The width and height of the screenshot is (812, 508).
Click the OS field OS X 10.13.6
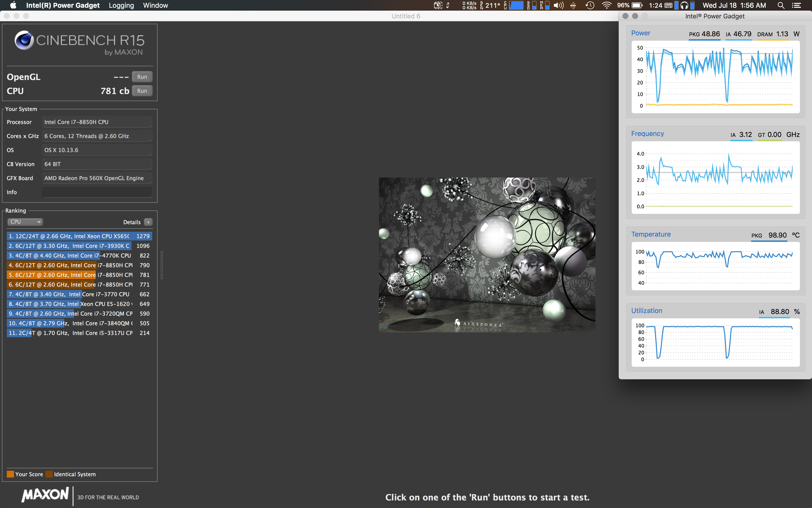97,150
